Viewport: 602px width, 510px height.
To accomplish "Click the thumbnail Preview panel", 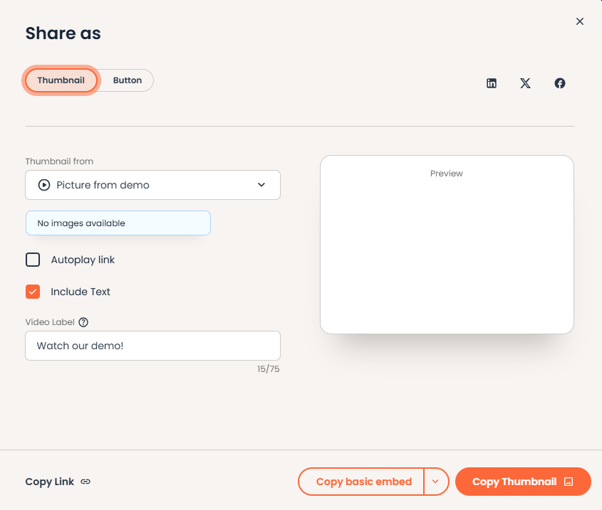I will pyautogui.click(x=447, y=245).
